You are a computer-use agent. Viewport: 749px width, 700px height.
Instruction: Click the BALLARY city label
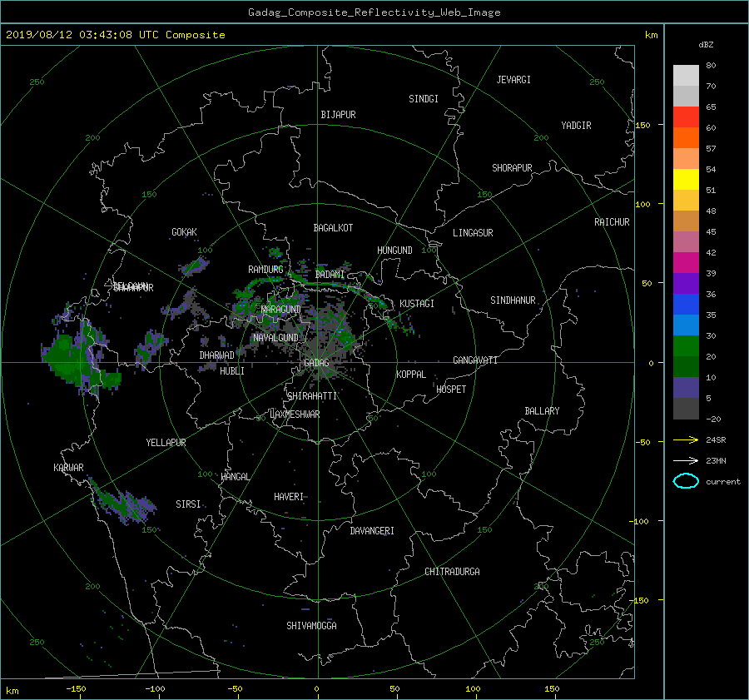tap(542, 411)
